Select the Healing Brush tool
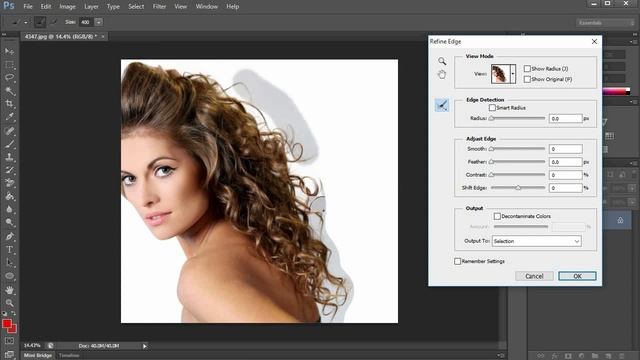640x360 pixels. click(x=9, y=131)
